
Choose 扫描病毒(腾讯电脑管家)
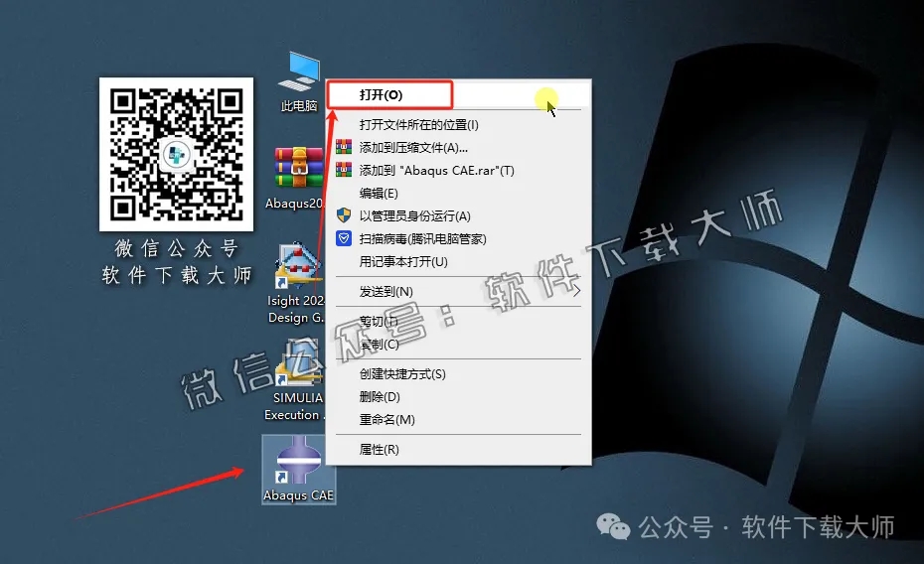458,239
